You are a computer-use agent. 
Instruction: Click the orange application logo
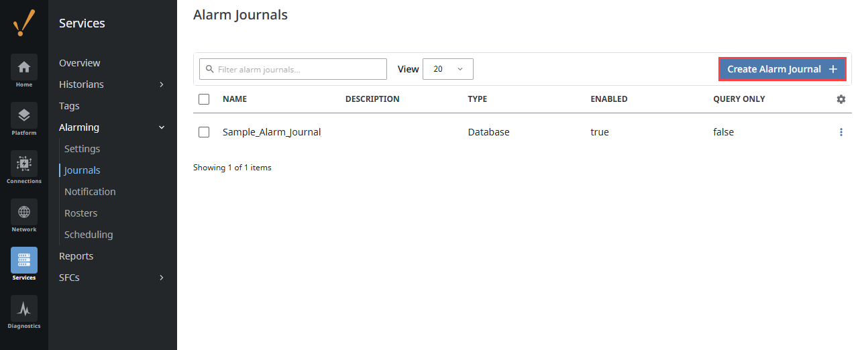24,24
